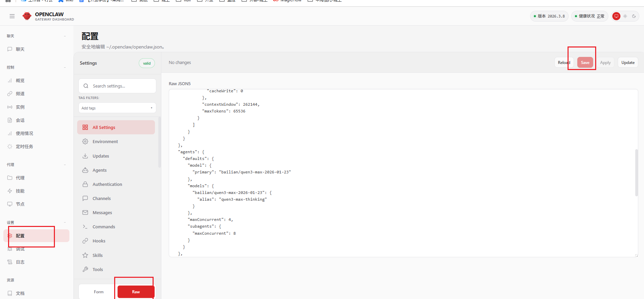Open 频道 channels in sidebar
This screenshot has height=299, width=644.
coord(36,94)
